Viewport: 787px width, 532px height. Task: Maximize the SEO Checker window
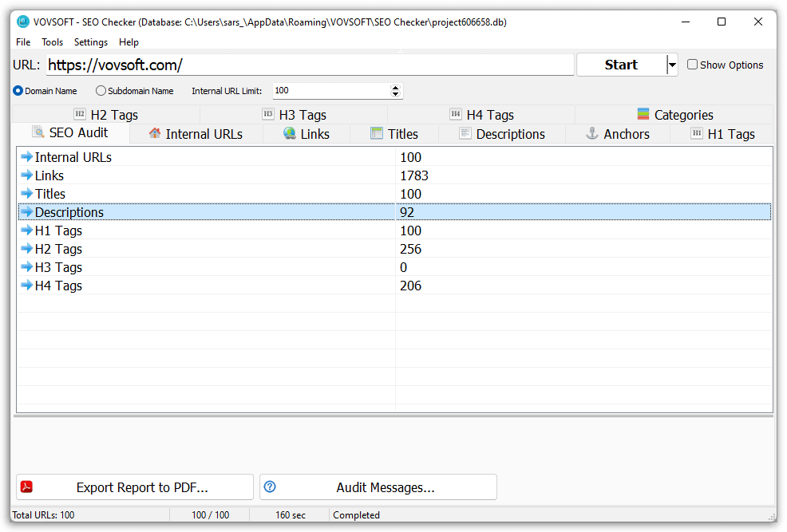coord(722,22)
